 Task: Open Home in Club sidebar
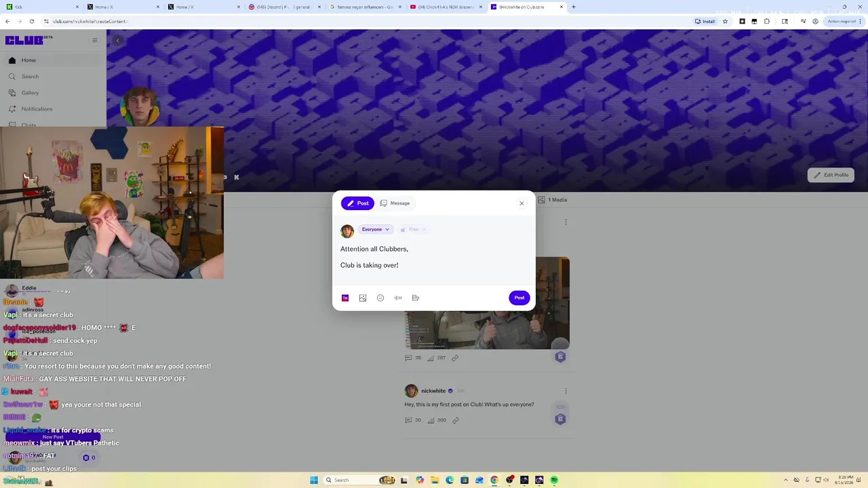pos(53,60)
